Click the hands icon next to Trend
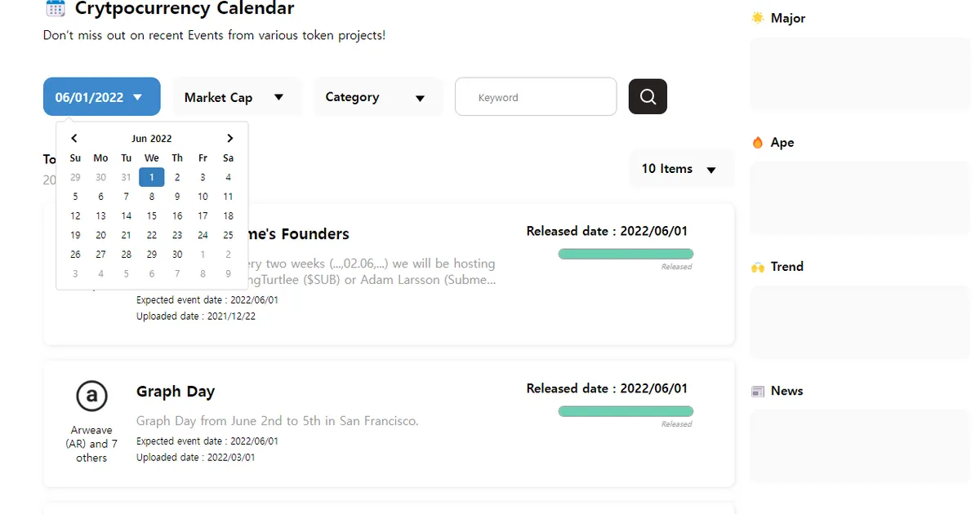980x514 pixels. coord(758,267)
